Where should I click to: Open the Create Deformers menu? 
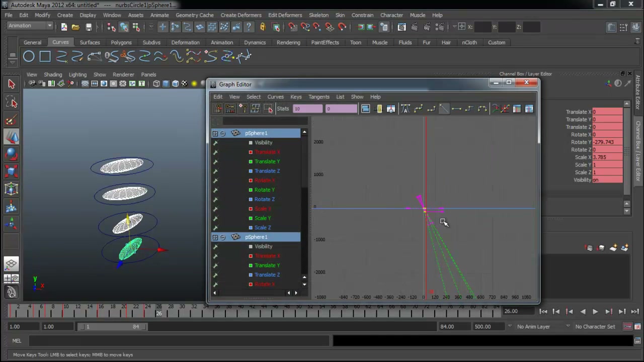click(241, 15)
